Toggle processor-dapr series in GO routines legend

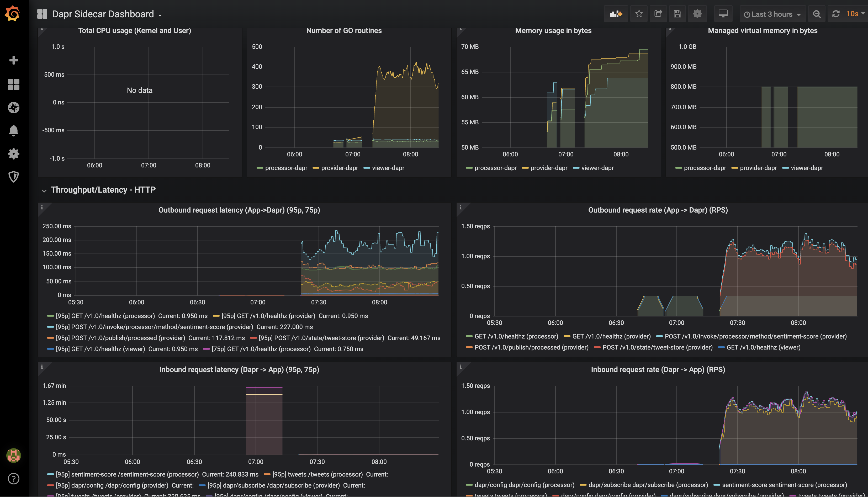(286, 168)
